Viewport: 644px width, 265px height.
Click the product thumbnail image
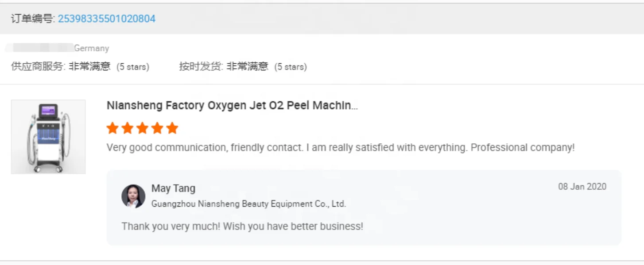coord(48,137)
